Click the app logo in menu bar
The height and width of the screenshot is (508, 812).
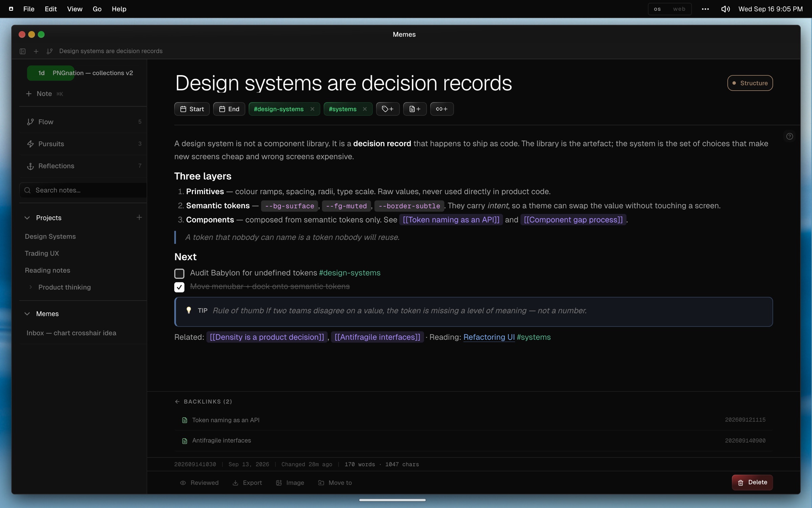tap(11, 9)
